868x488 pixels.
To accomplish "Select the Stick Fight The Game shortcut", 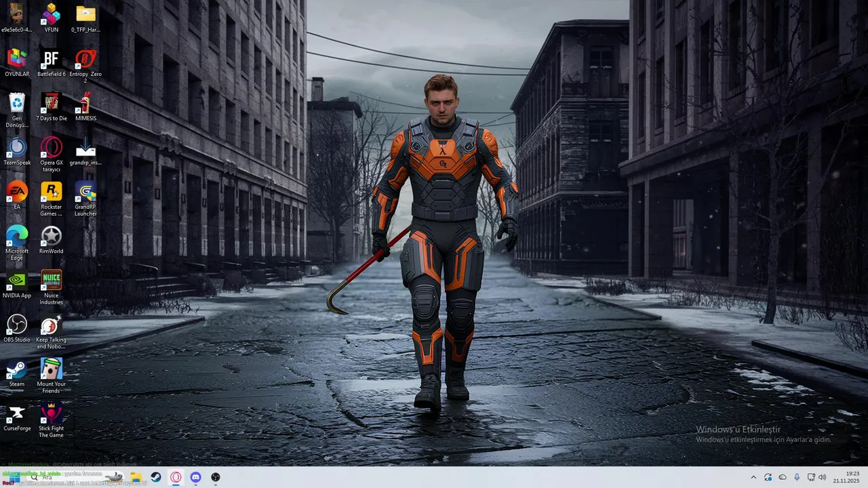I will coord(51,420).
